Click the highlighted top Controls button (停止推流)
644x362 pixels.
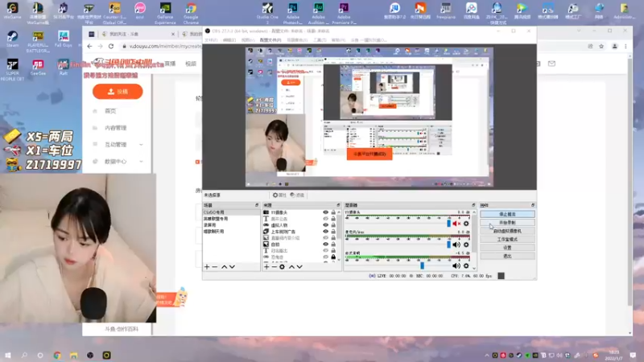coord(507,214)
